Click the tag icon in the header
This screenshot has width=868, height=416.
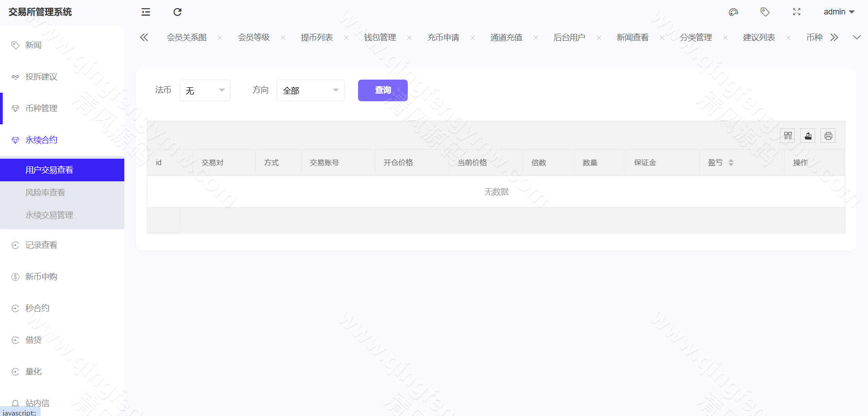765,12
